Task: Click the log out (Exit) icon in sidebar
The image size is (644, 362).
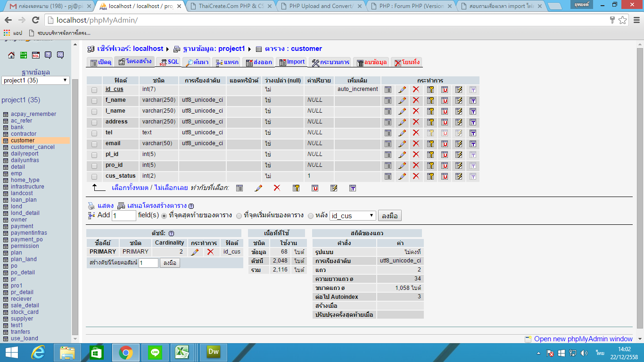Action: coord(24,55)
